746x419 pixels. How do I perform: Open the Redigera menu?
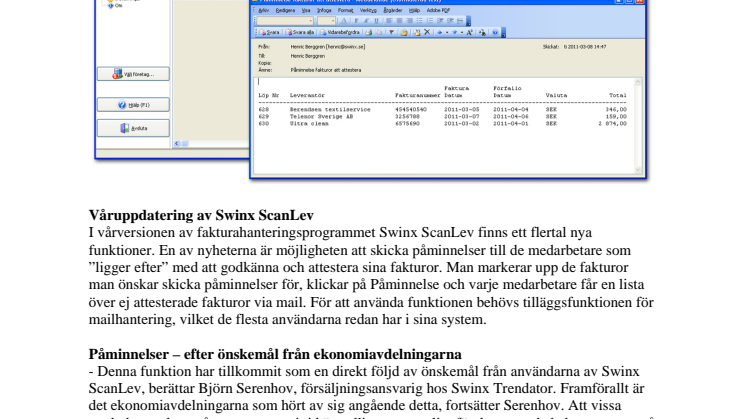pyautogui.click(x=285, y=10)
